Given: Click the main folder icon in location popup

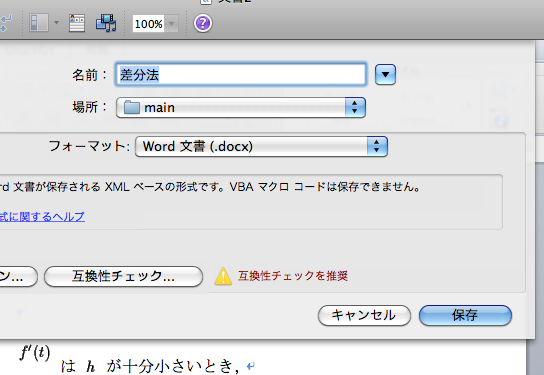Looking at the screenshot, I should click(132, 107).
